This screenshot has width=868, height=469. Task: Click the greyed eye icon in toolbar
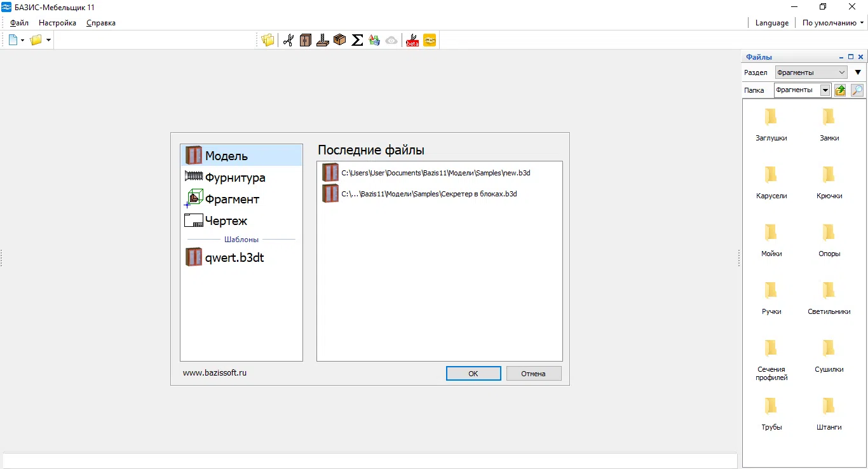point(391,40)
